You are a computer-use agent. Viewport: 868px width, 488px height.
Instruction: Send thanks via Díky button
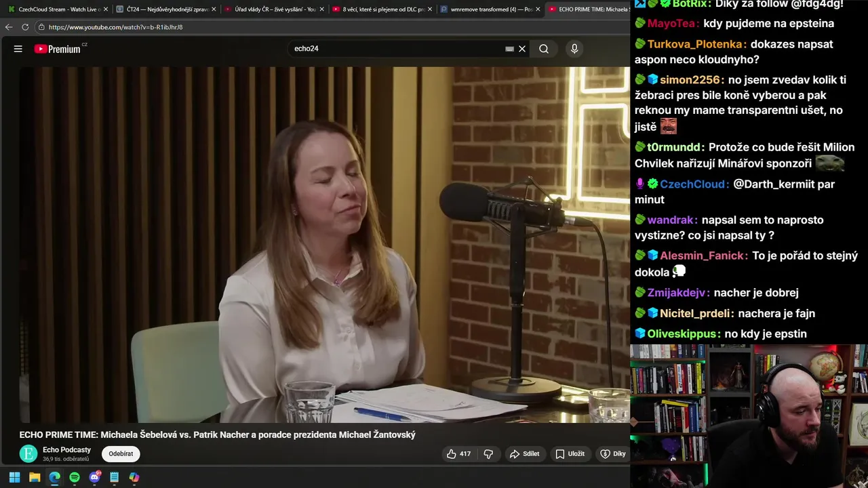pyautogui.click(x=613, y=453)
